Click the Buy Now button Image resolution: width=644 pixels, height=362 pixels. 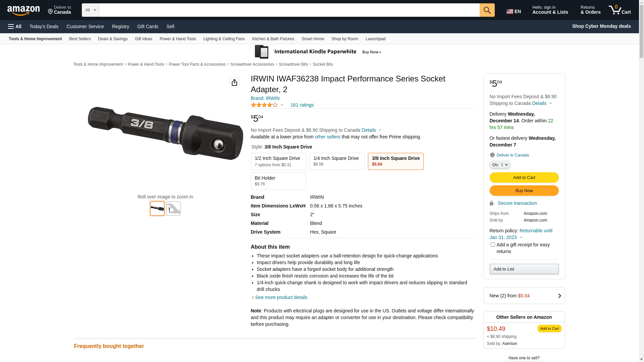(x=524, y=190)
